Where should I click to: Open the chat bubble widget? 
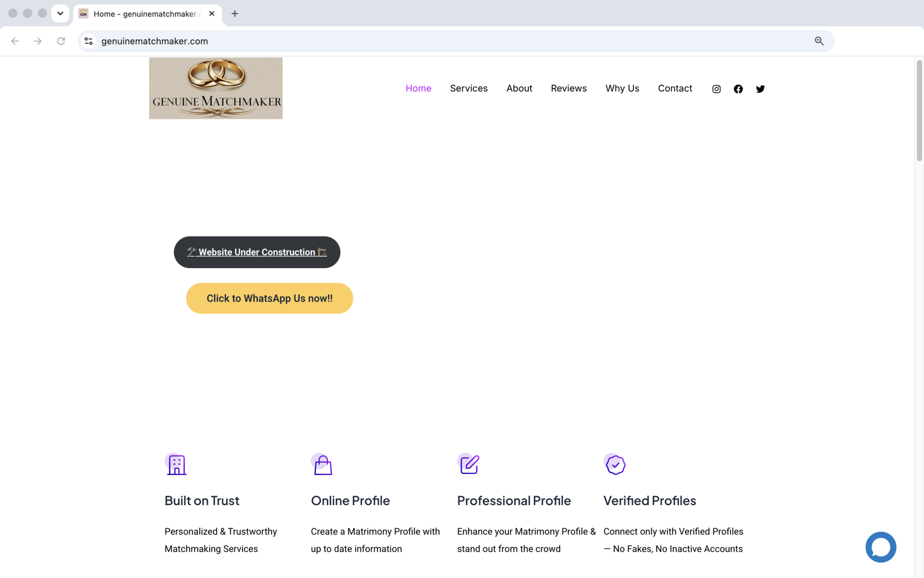pos(881,547)
